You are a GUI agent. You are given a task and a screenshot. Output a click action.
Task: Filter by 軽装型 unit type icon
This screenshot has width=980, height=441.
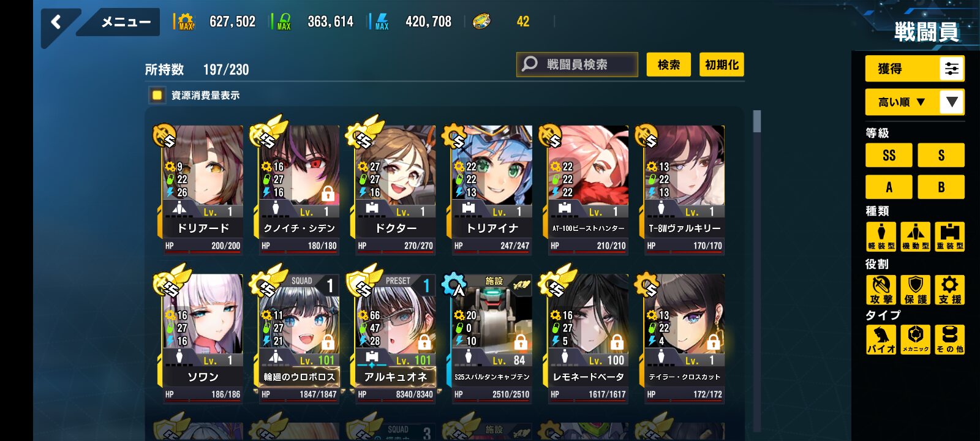click(881, 236)
